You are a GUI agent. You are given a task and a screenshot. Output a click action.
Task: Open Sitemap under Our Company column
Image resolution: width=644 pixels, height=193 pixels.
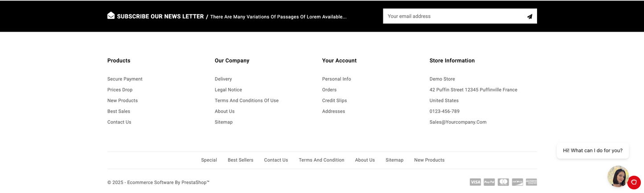click(x=224, y=122)
